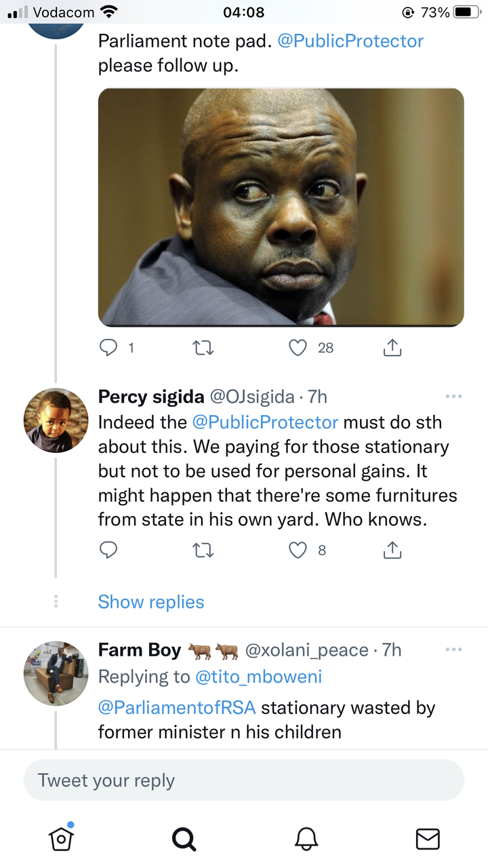The height and width of the screenshot is (868, 488).
Task: Like the tweet showing 28 likes
Action: [x=298, y=347]
